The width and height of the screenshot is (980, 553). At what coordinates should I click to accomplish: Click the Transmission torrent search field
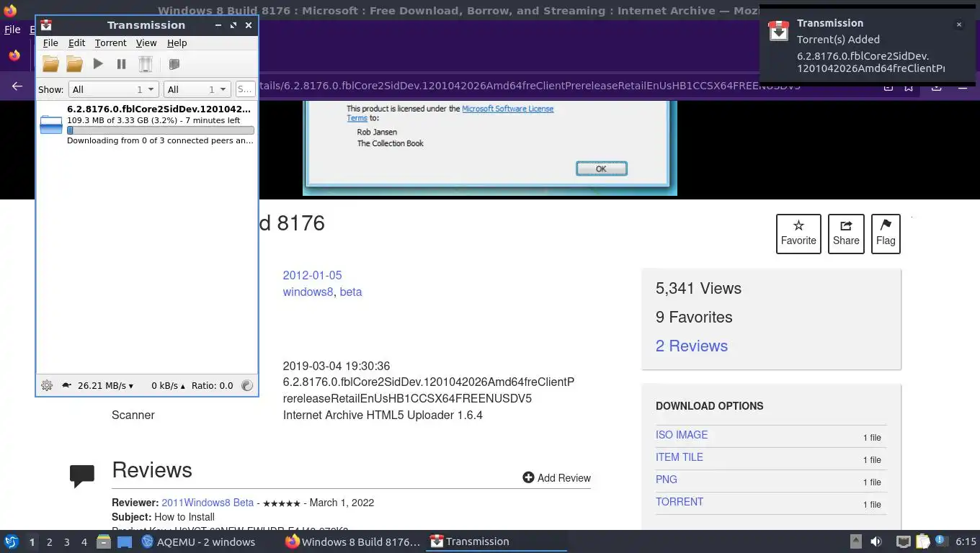coord(245,89)
